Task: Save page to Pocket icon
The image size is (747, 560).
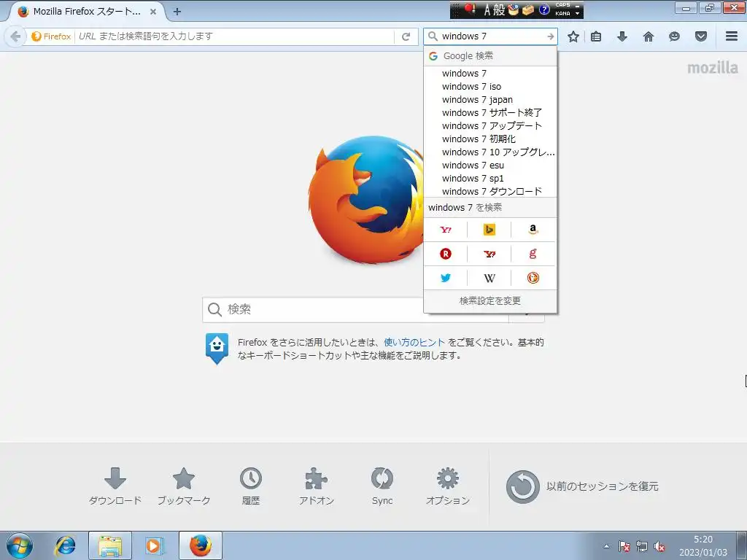Action: (x=701, y=36)
